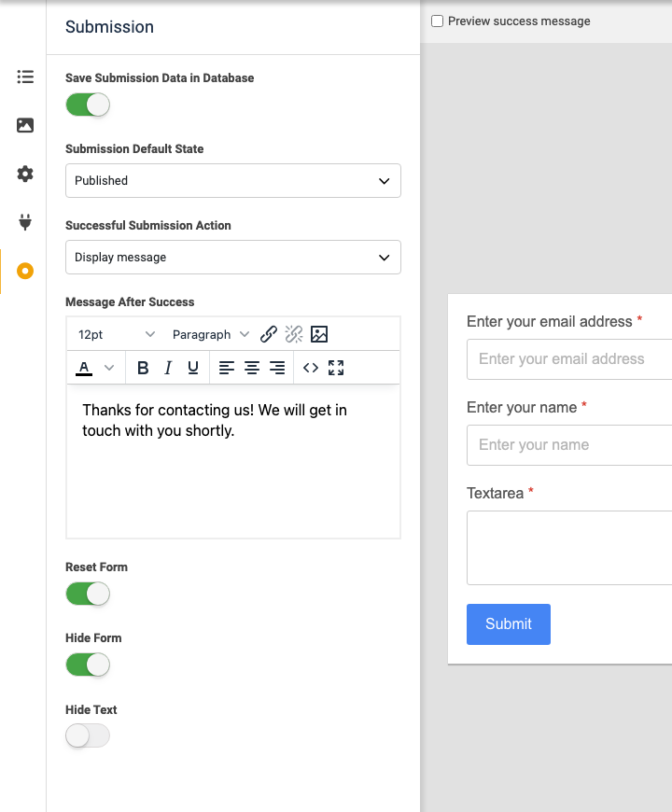Screen dimensions: 672x812
Task: Open the Paragraph format dropdown
Action: [210, 334]
